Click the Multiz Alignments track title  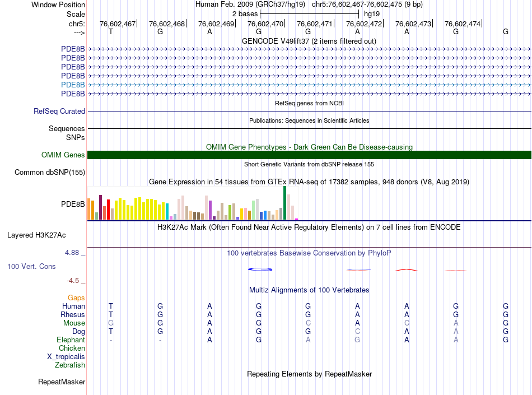coord(309,290)
